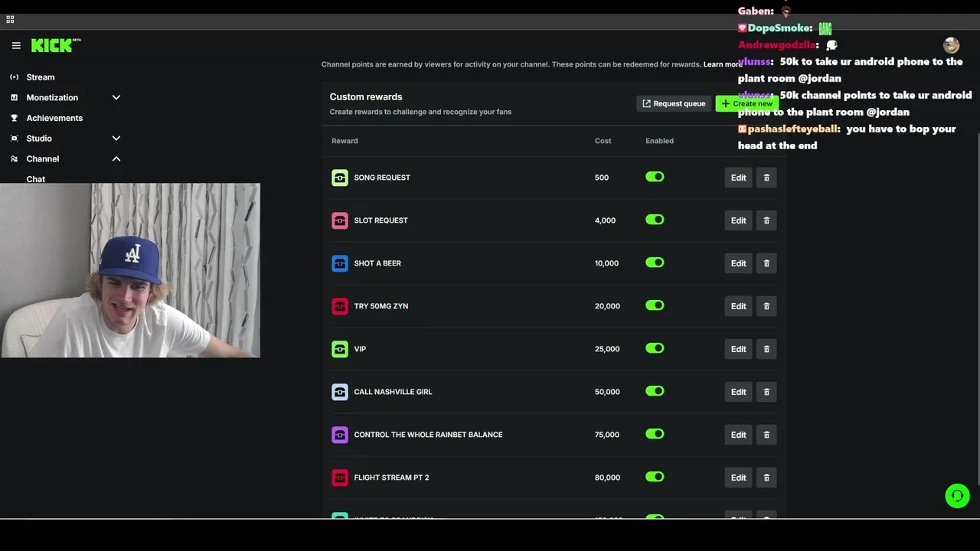Viewport: 980px width, 551px height.
Task: Click the grid icon in top bar
Action: tap(10, 19)
